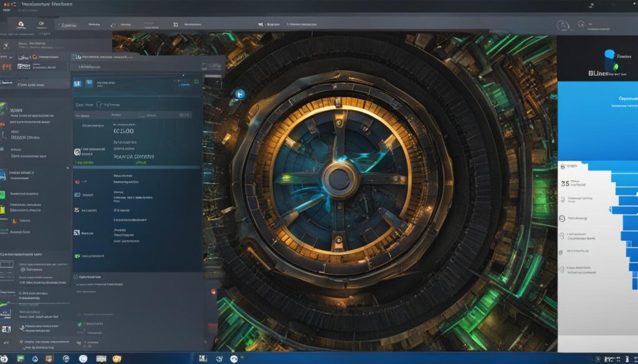
Task: Click the orange square icon in upper left sidebar
Action: click(x=34, y=57)
